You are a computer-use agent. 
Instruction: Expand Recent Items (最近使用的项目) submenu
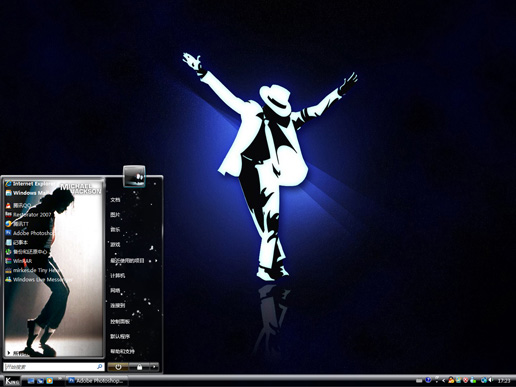coord(133,261)
